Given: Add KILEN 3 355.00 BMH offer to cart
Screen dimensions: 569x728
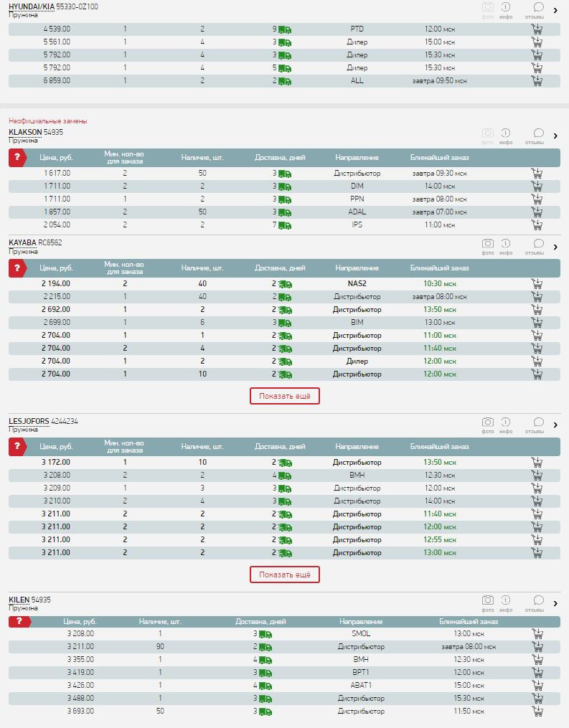Looking at the screenshot, I should click(537, 660).
